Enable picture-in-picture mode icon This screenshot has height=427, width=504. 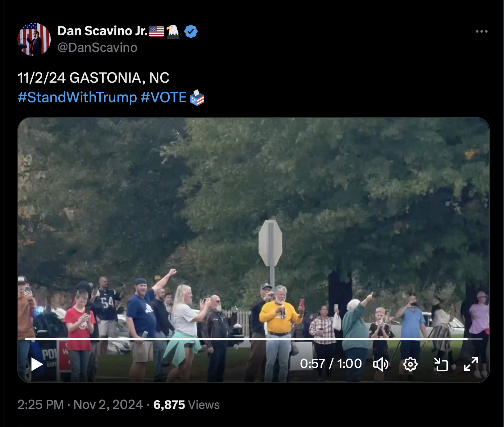click(x=441, y=364)
